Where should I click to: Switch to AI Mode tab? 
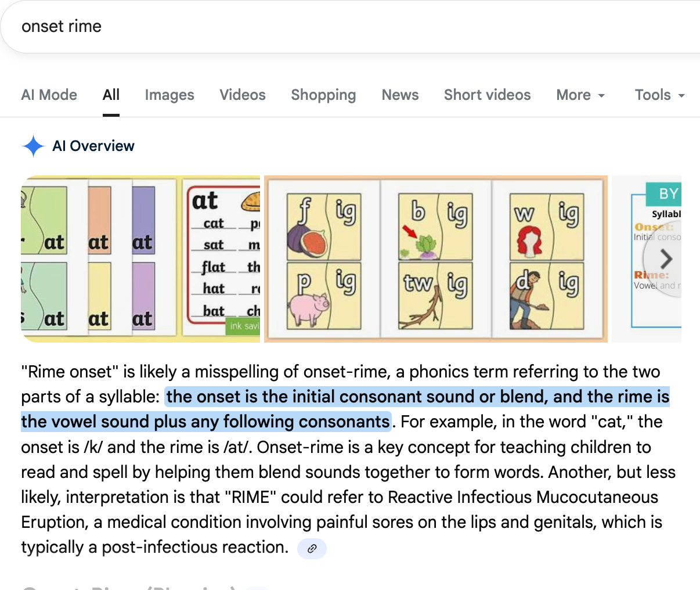pyautogui.click(x=49, y=95)
